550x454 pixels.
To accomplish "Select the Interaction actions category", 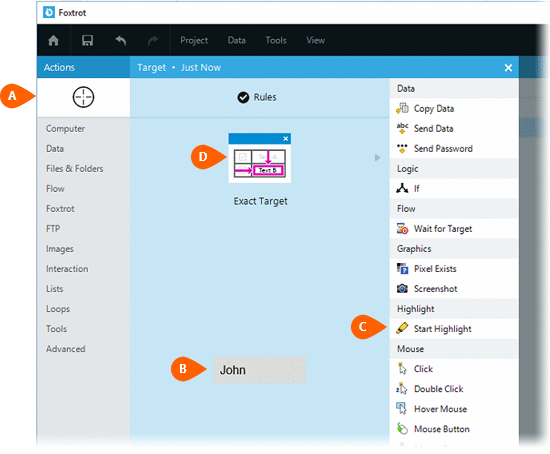I will coord(67,269).
